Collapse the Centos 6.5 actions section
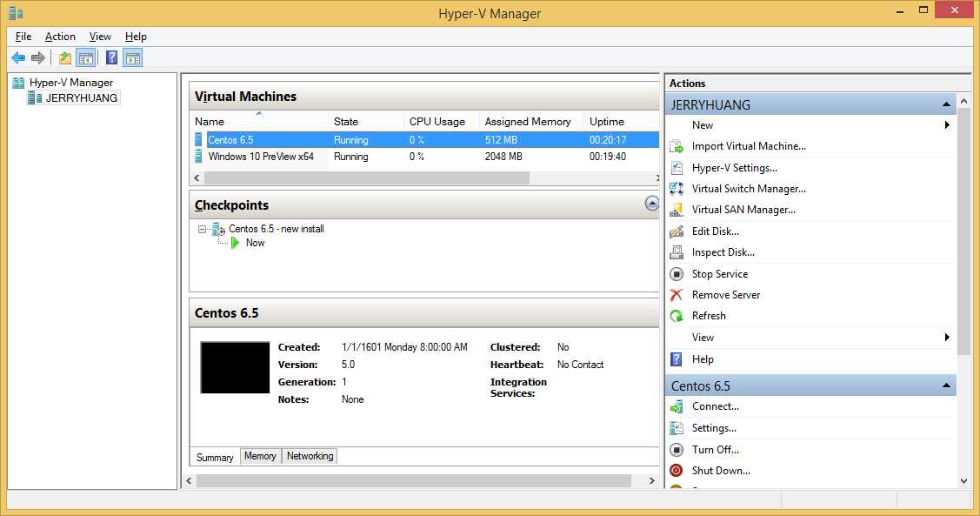Screen dimensions: 980x516 (946, 385)
